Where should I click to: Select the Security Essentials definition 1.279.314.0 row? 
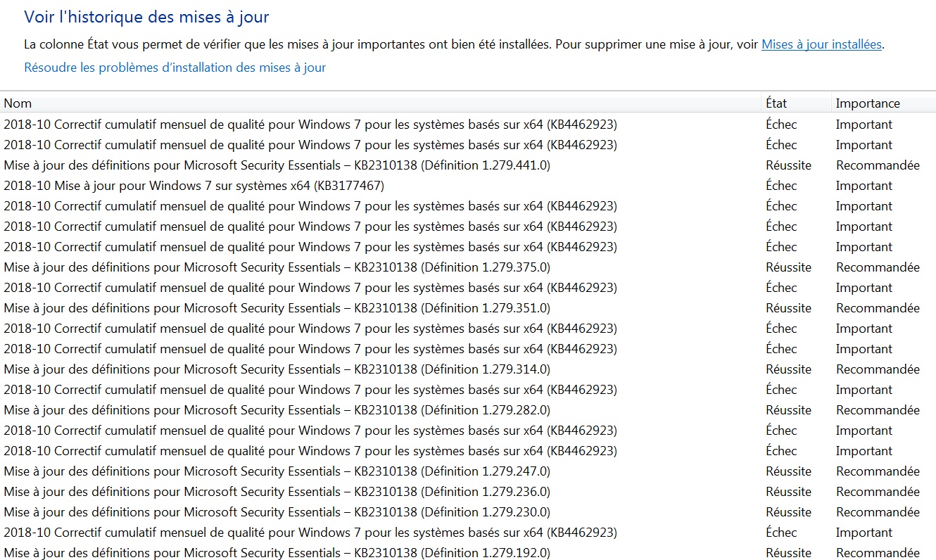pos(468,369)
